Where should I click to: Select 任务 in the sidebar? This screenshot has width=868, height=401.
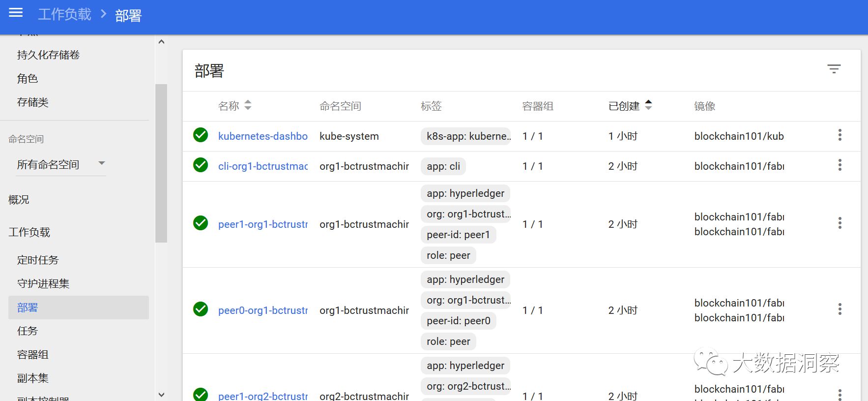tap(28, 331)
